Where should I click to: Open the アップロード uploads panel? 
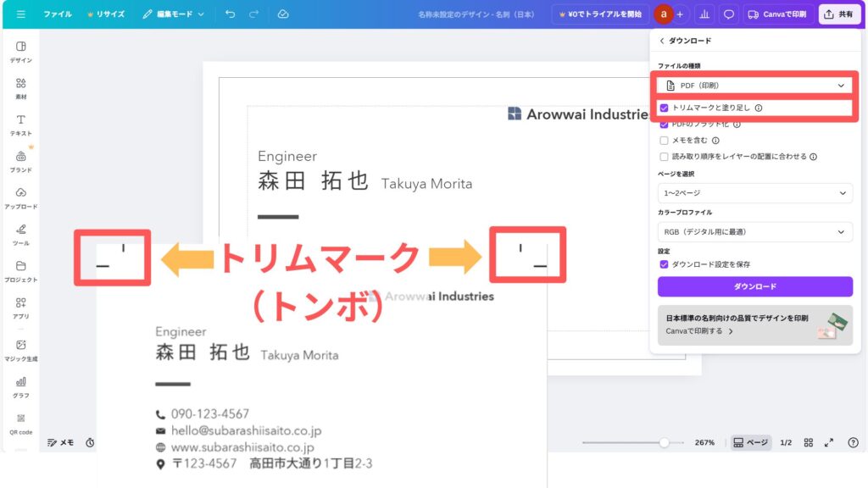[x=21, y=197]
